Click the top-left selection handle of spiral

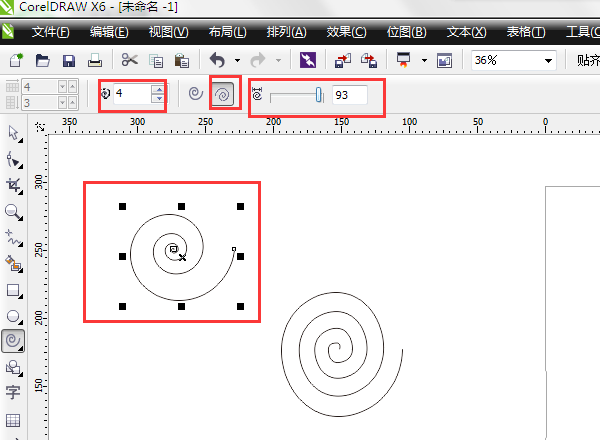pyautogui.click(x=122, y=207)
